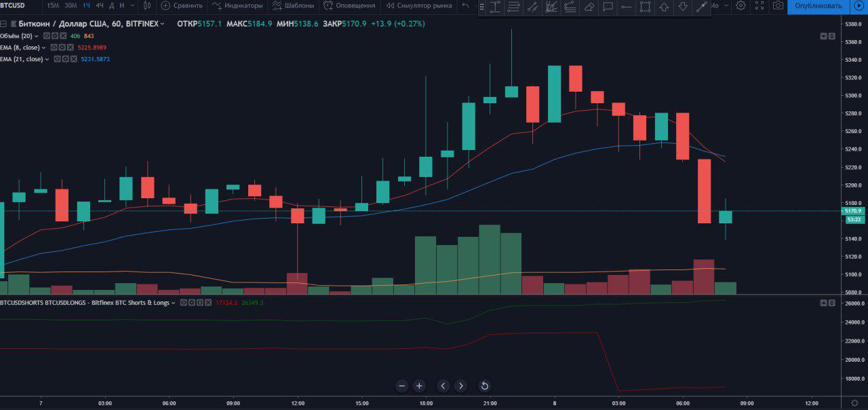The height and width of the screenshot is (410, 868).
Task: Hide the Объём (20) indicator
Action: 47,36
